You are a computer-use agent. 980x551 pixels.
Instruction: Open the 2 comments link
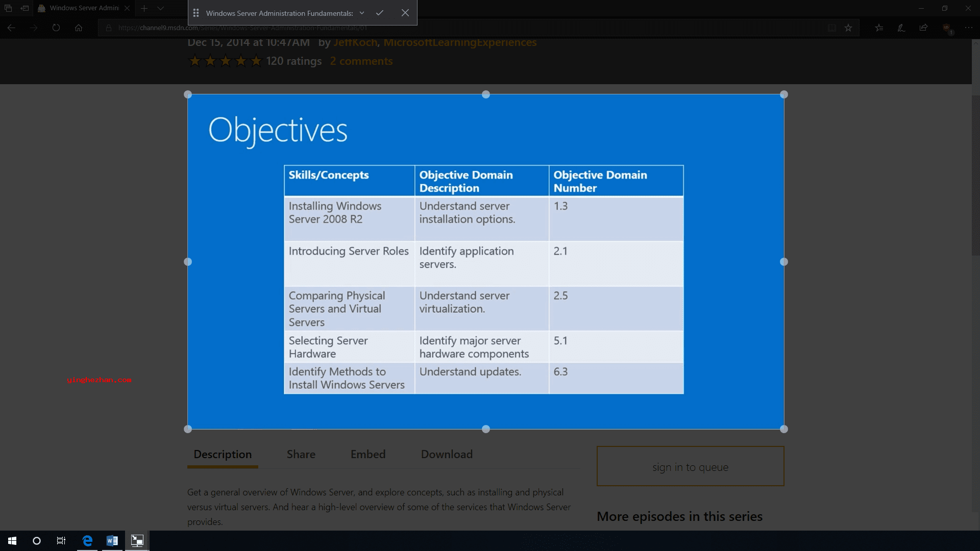tap(361, 61)
